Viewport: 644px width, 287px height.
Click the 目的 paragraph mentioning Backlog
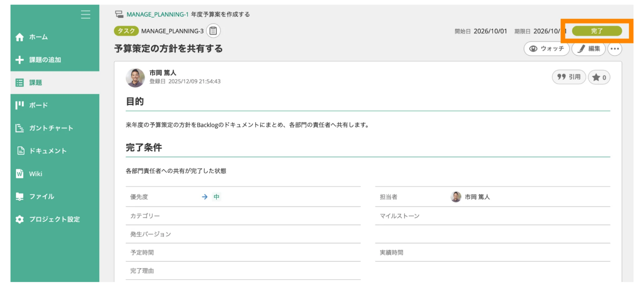(247, 125)
